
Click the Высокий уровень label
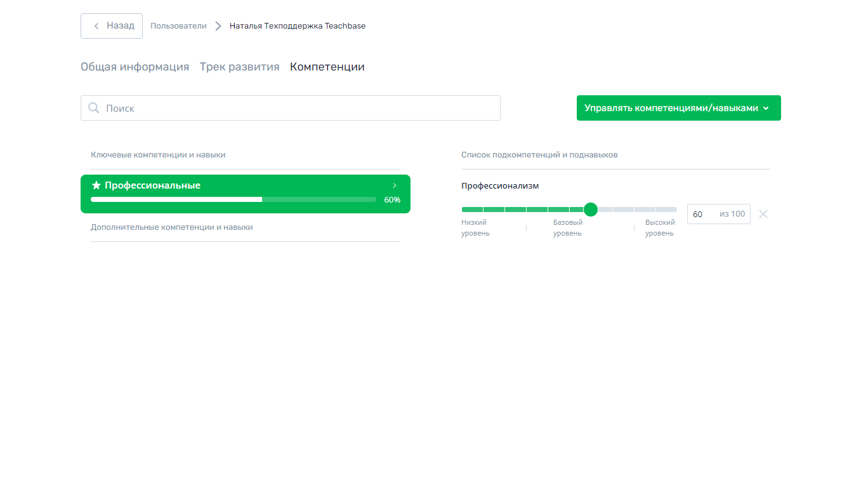click(660, 228)
